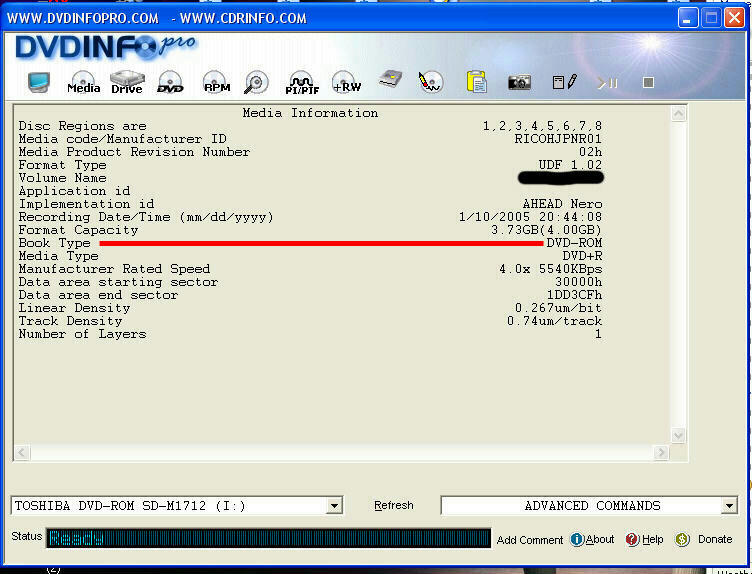Select the 'Book Type' row label
The height and width of the screenshot is (574, 752).
(54, 243)
